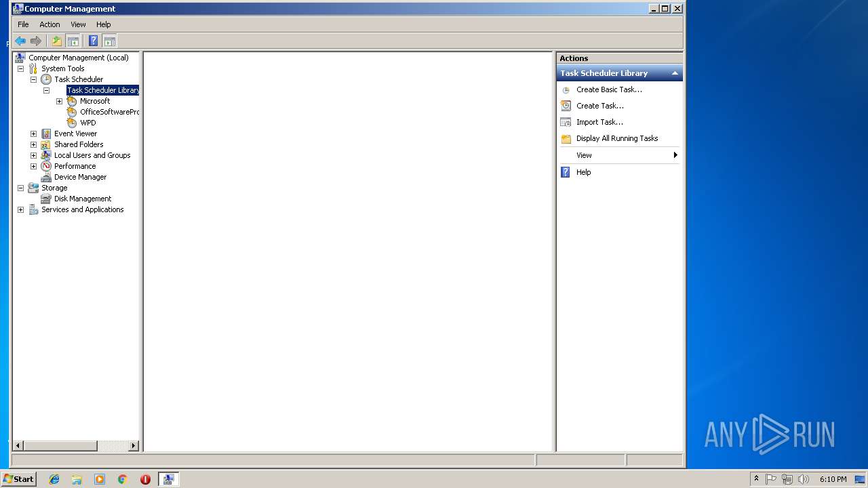Click Import Task... action link
The height and width of the screenshot is (488, 868).
coord(599,122)
